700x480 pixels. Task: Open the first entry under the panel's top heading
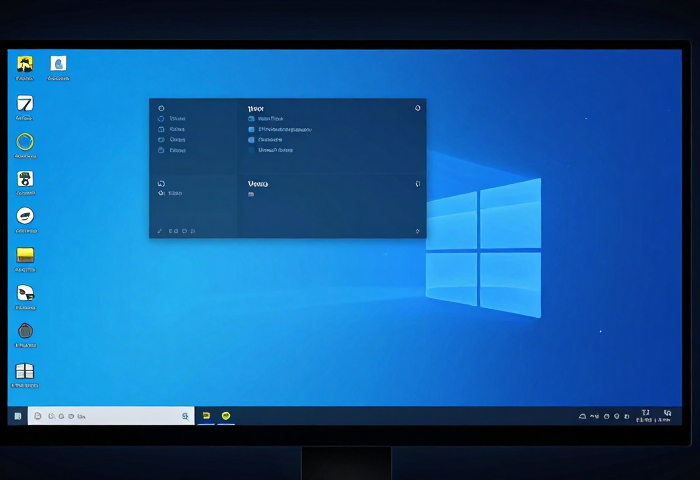pos(265,119)
